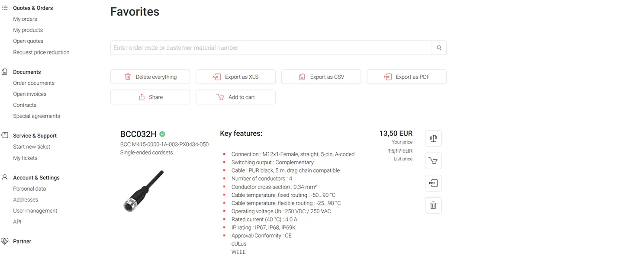The height and width of the screenshot is (272, 644).
Task: Click the Partner handshake icon
Action: point(5,241)
